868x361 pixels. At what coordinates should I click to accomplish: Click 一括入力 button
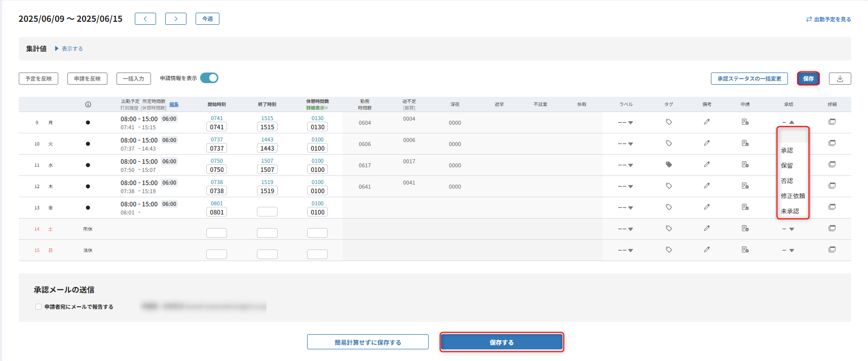pos(133,79)
